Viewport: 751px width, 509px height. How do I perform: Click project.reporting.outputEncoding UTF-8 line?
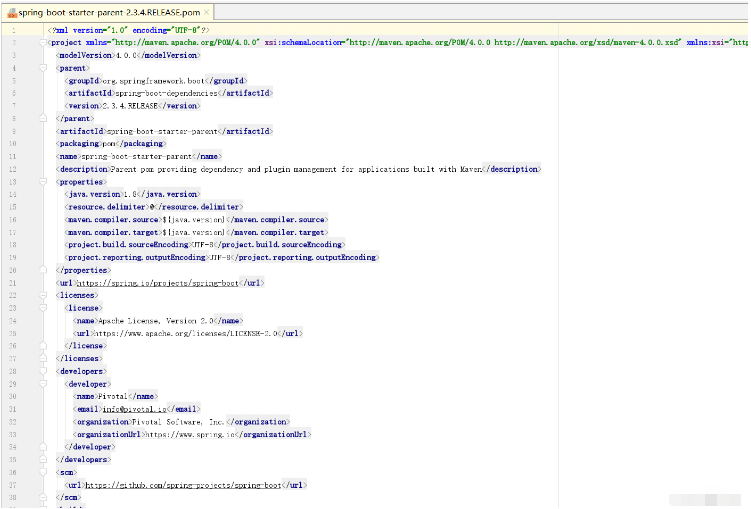(222, 258)
